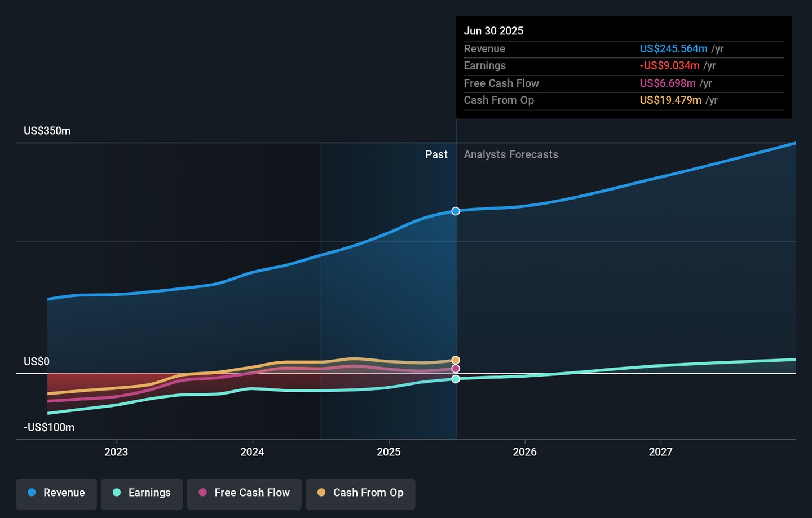This screenshot has height=518, width=812.
Task: Click the pink Free Cash Flow marker
Action: (456, 369)
